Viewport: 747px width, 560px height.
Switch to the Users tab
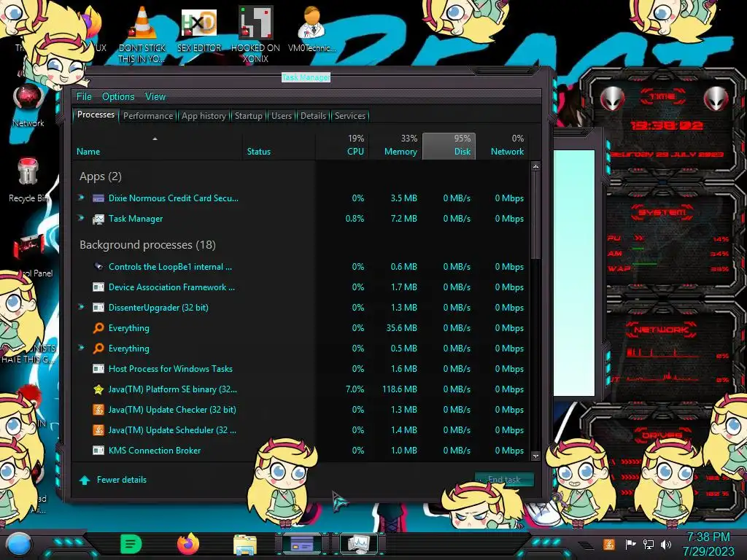(x=282, y=116)
